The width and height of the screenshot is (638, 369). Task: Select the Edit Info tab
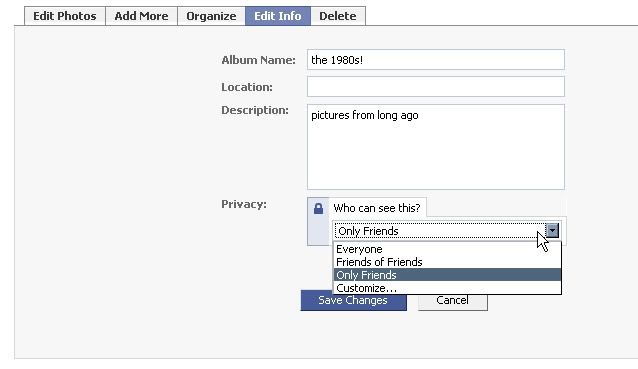pos(278,16)
